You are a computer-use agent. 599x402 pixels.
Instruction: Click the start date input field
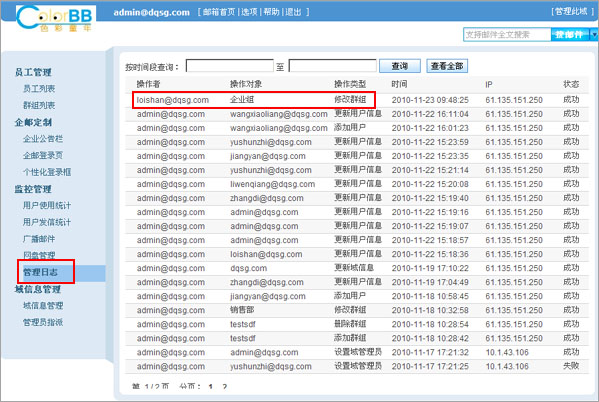[230, 66]
